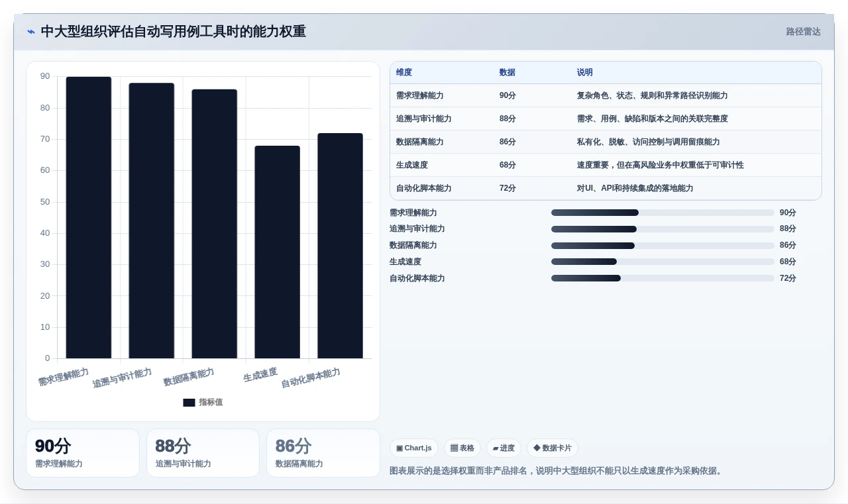848x504 pixels.
Task: Click the 72分 value beside progress bar
Action: tap(788, 278)
